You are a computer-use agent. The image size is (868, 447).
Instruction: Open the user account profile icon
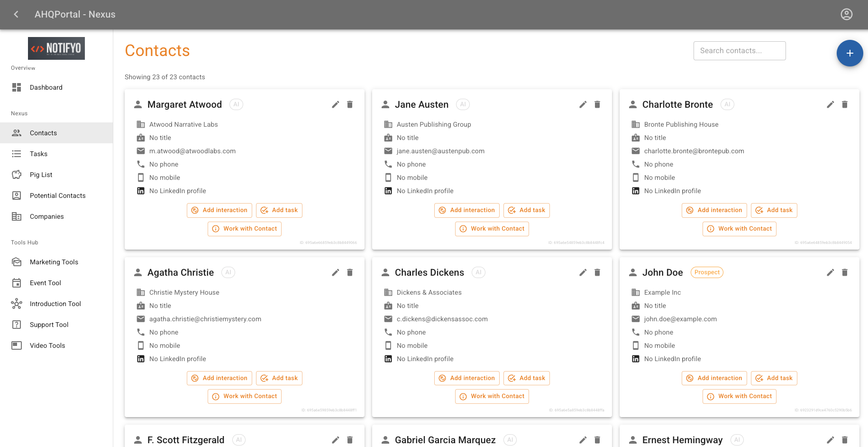pyautogui.click(x=846, y=14)
